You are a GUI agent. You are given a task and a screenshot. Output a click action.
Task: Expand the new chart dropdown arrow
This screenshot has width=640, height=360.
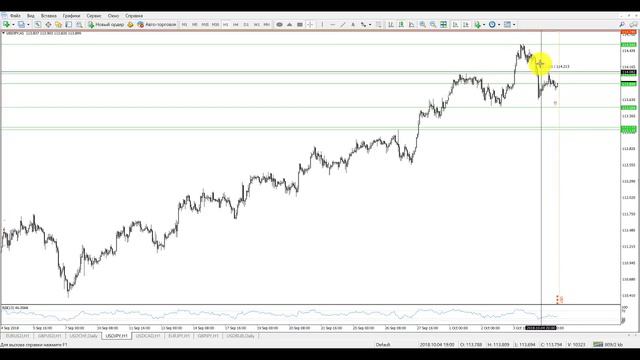(x=13, y=24)
